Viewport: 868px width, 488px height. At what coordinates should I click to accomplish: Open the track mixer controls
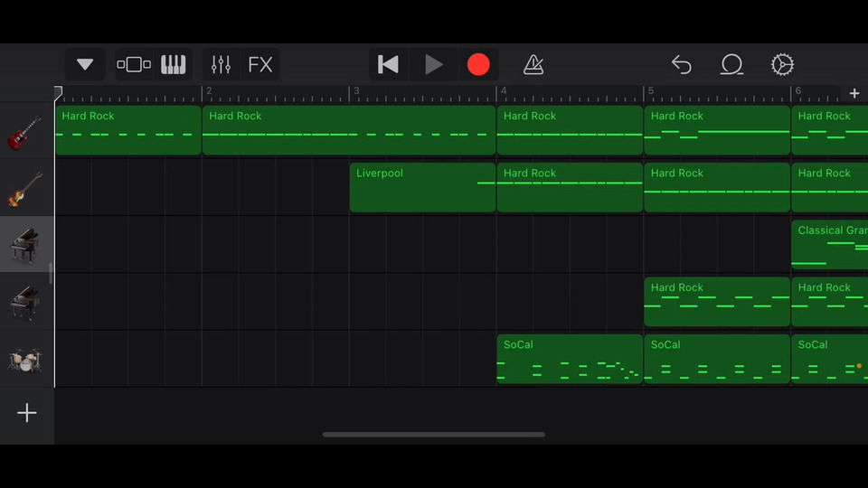221,65
